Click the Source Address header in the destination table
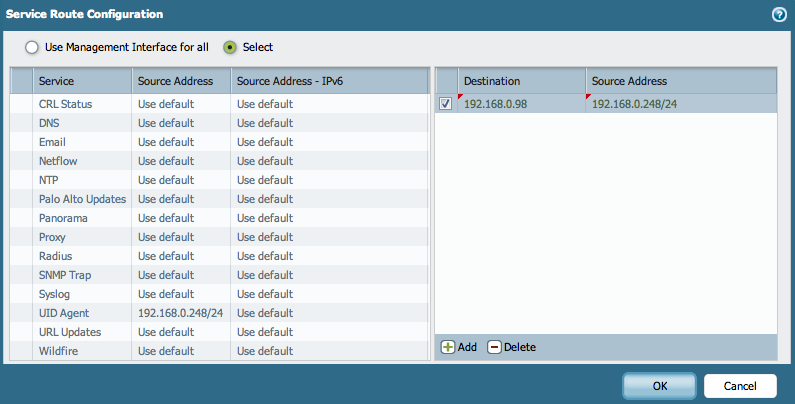This screenshot has width=795, height=404. click(x=681, y=81)
